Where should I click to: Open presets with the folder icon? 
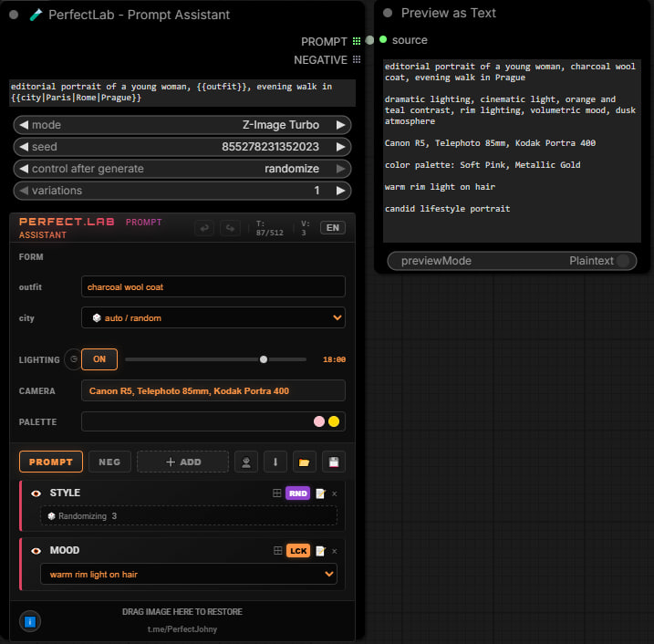304,462
